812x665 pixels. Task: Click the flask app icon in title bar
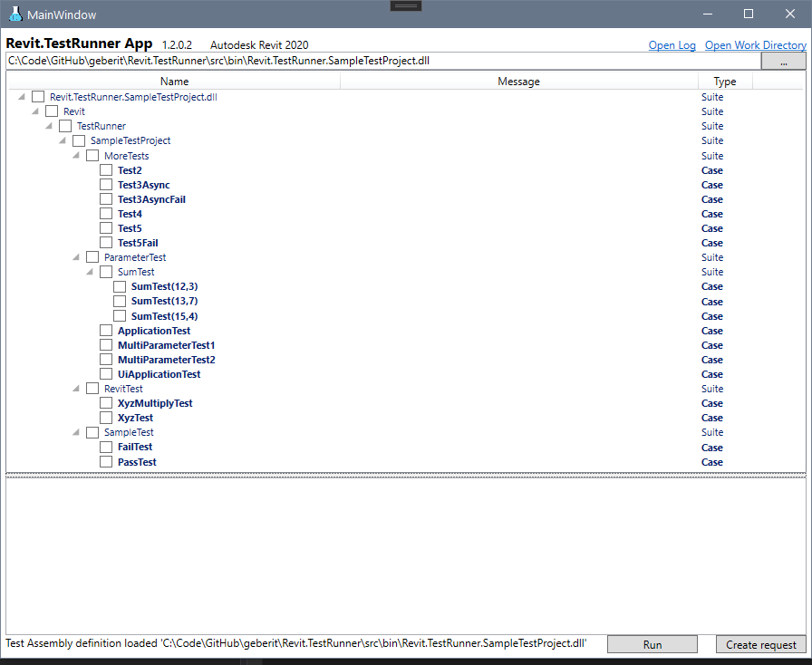[15, 14]
